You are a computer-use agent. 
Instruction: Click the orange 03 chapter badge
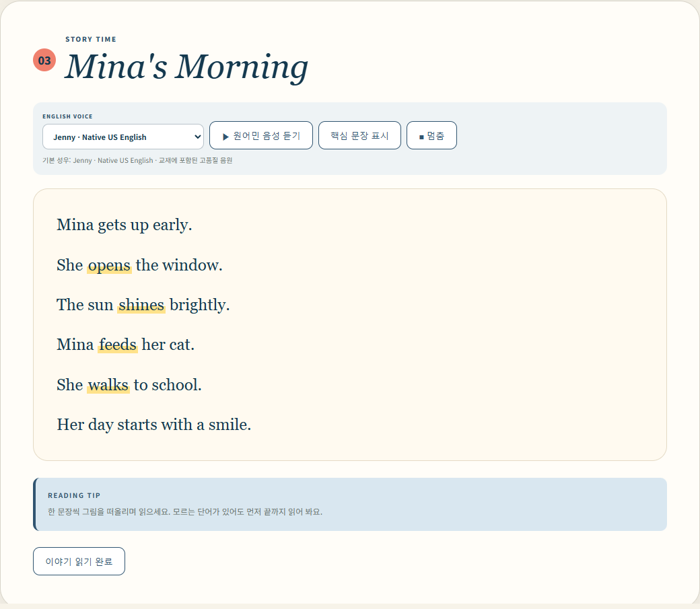click(44, 60)
